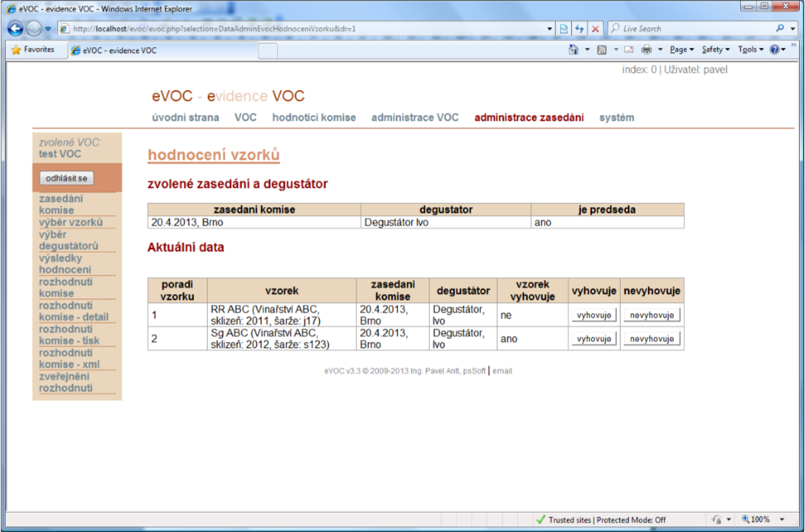Expand the Tools dropdown menu
The height and width of the screenshot is (532, 805).
750,50
